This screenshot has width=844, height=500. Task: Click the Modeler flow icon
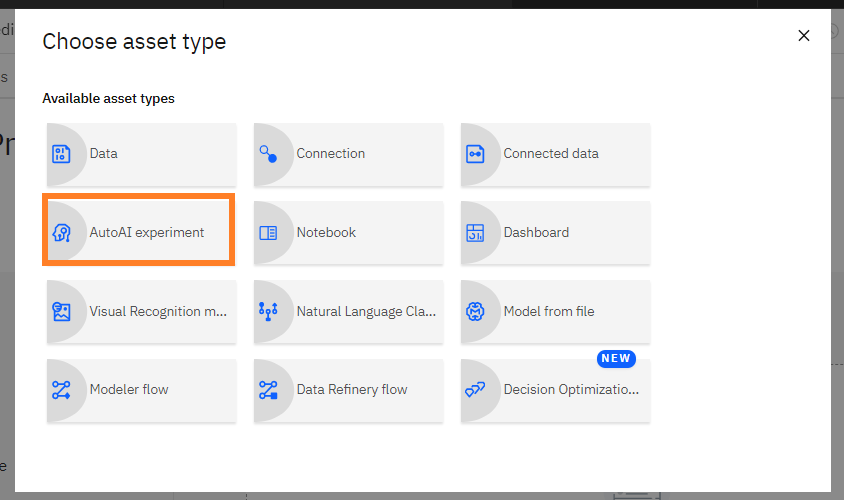(61, 390)
